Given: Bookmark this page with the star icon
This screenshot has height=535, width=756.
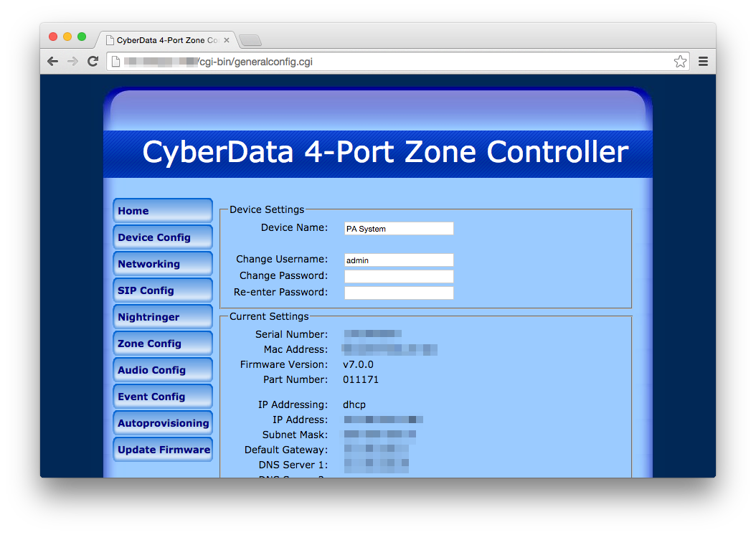Looking at the screenshot, I should click(x=680, y=61).
